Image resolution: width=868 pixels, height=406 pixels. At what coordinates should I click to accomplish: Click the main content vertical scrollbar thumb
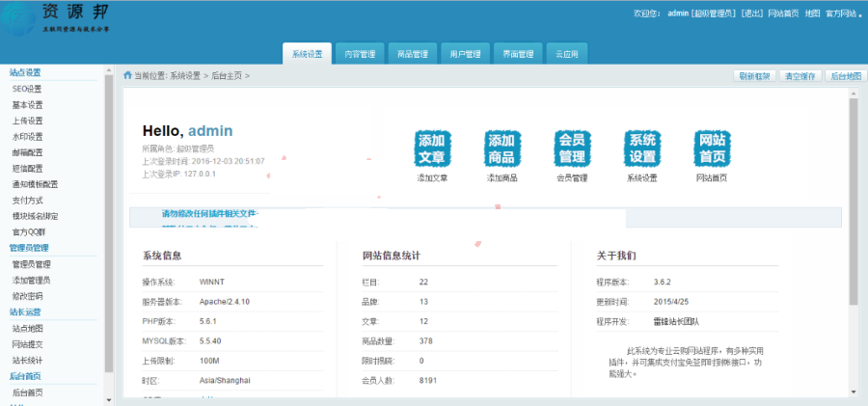854,203
